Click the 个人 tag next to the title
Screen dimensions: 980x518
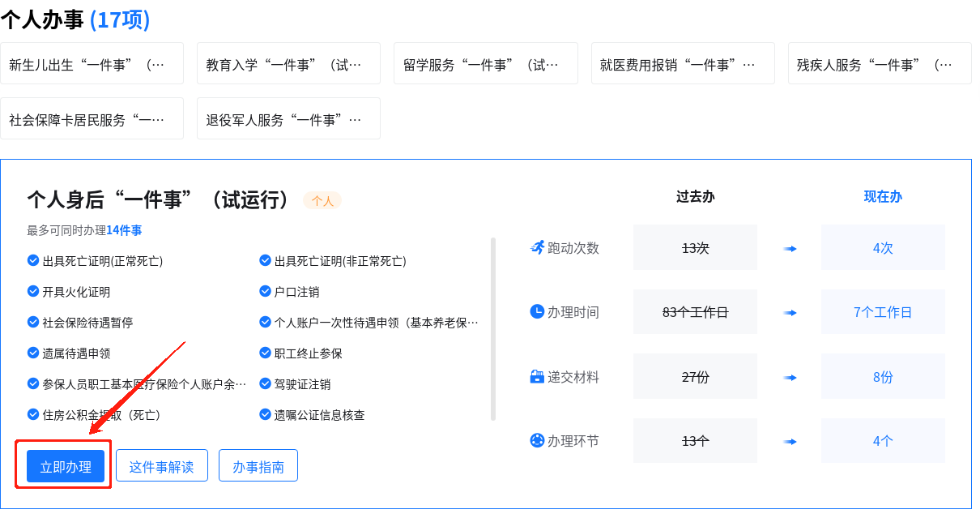click(322, 201)
